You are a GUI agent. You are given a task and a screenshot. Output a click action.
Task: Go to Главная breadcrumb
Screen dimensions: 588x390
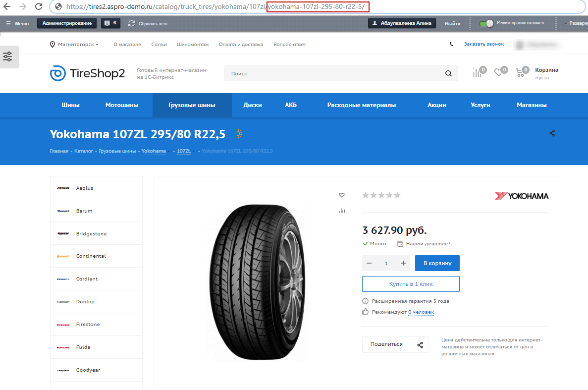point(59,151)
